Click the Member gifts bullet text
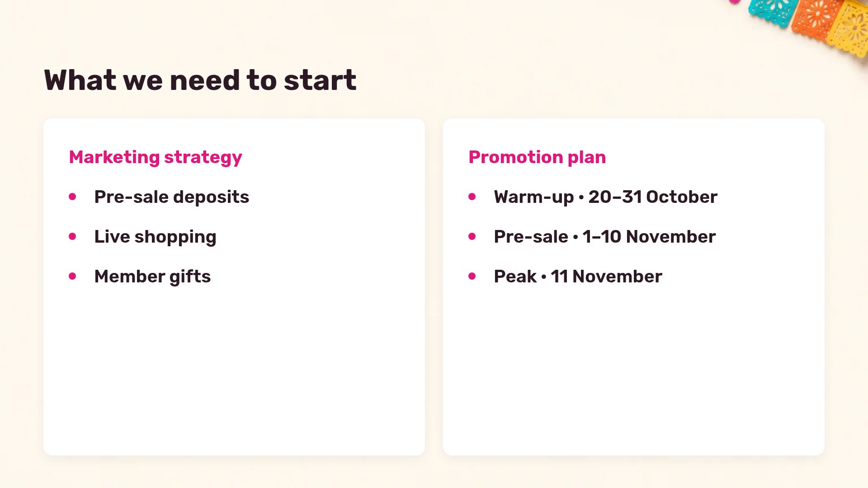Image resolution: width=868 pixels, height=488 pixels. [x=152, y=277]
